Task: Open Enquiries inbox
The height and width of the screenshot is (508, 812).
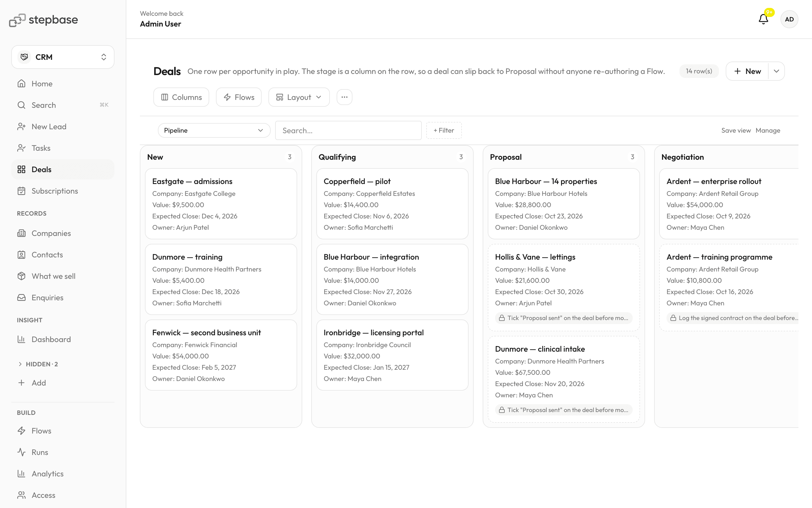Action: click(x=63, y=298)
